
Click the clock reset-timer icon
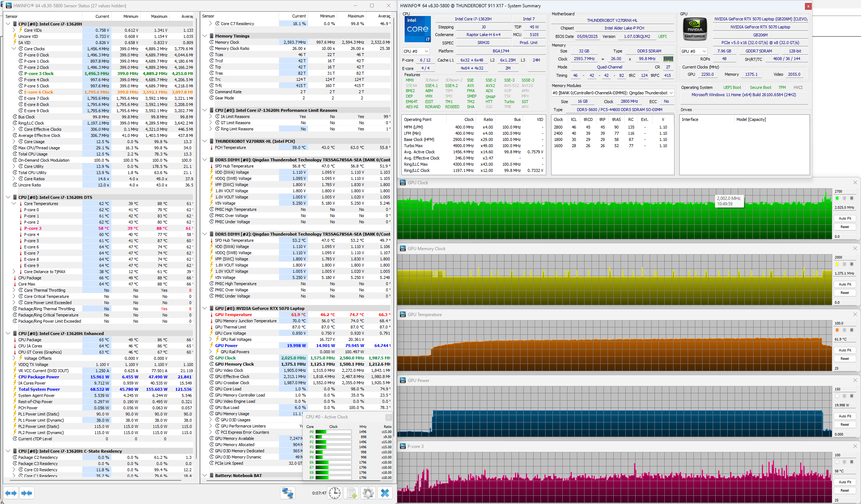tap(334, 493)
